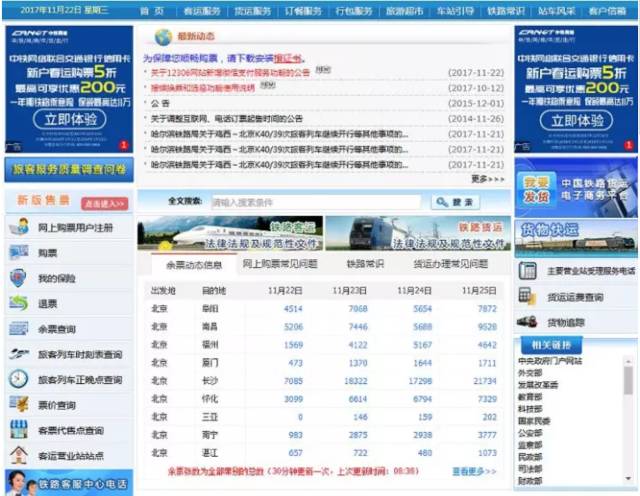Click 查看更多>> below ticket table
This screenshot has height=496, width=640.
tap(474, 471)
